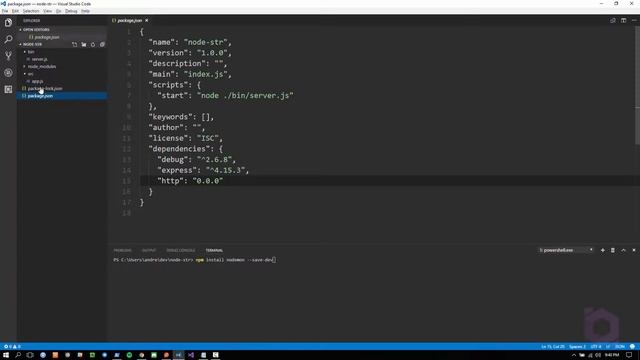The image size is (640, 360).
Task: Click the Split Editor icon
Action: click(623, 20)
